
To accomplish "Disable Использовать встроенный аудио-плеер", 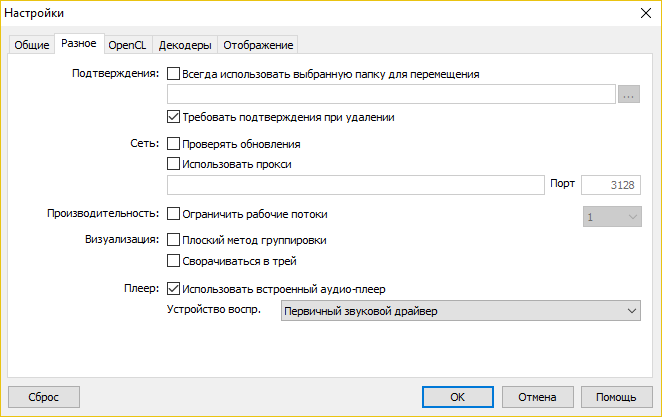I will (174, 290).
